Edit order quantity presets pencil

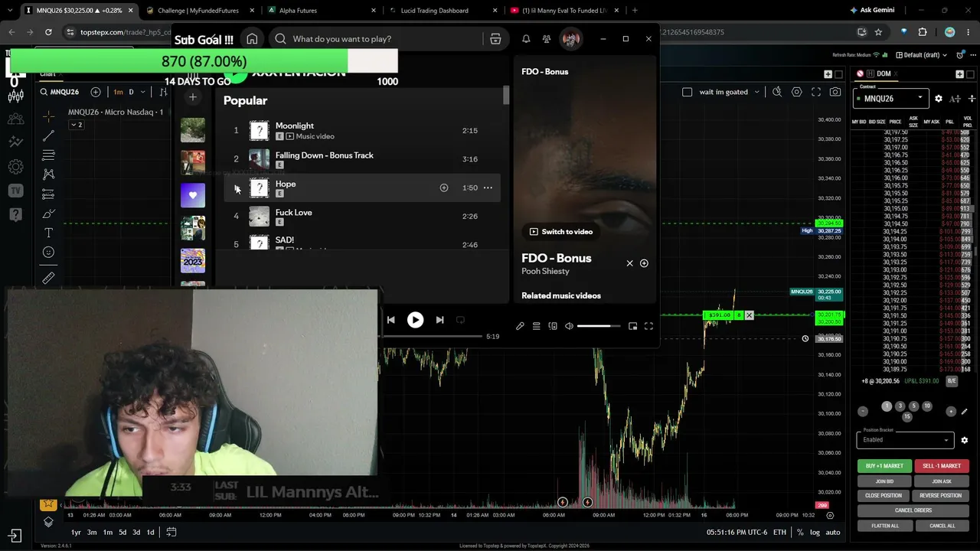click(x=964, y=412)
